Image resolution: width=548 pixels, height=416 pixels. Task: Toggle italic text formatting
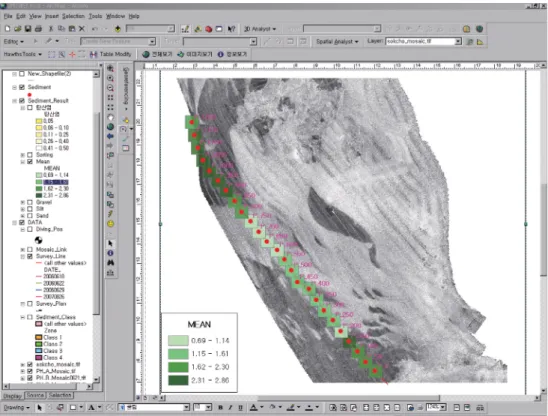230,408
